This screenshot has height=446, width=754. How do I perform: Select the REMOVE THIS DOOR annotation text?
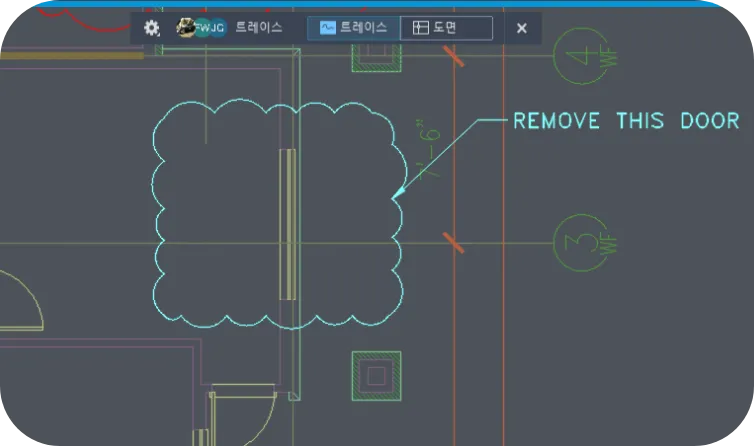(626, 121)
